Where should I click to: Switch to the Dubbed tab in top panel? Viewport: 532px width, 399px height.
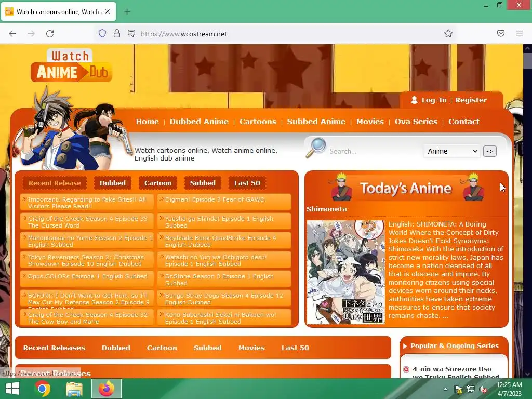tap(113, 183)
